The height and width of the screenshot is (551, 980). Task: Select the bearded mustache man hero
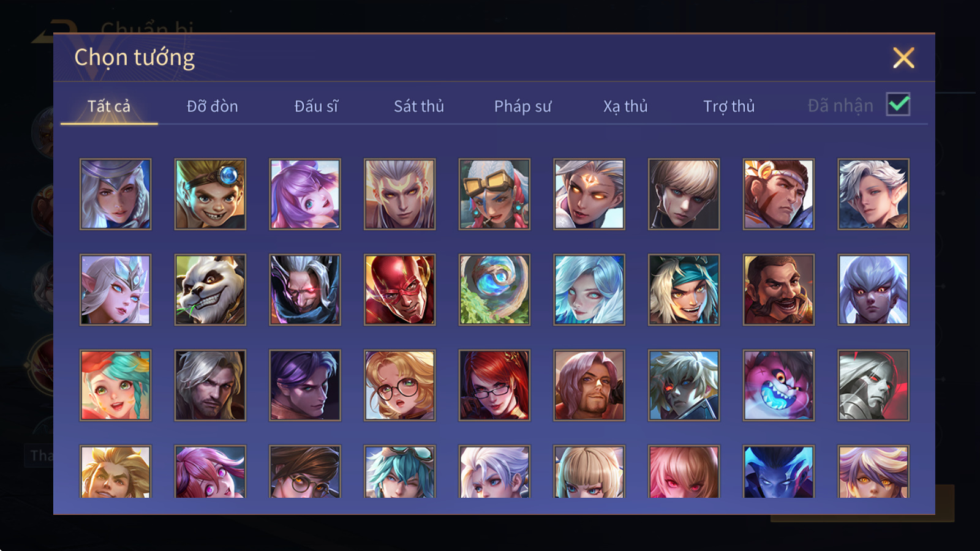pyautogui.click(x=778, y=290)
